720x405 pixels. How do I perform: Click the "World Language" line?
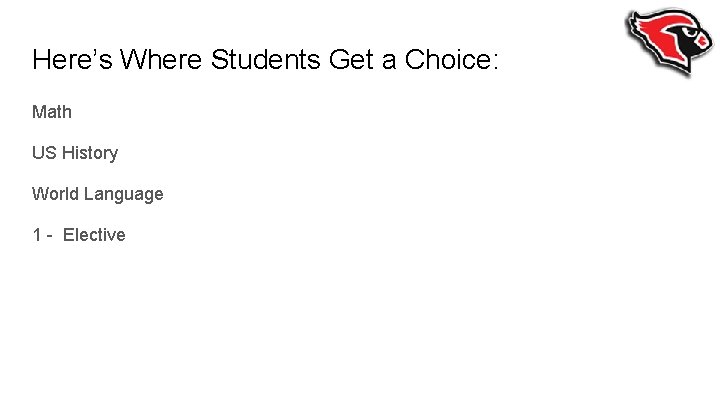click(x=97, y=194)
